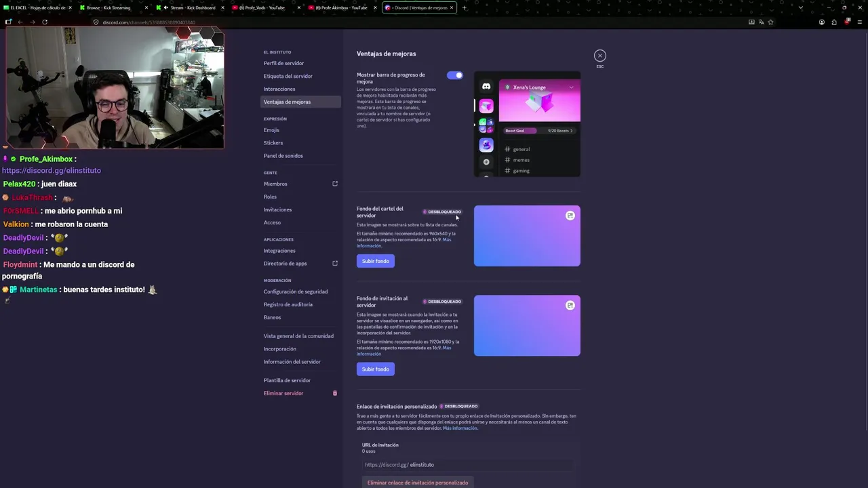Click the browser back arrow
The image size is (868, 488).
click(20, 22)
